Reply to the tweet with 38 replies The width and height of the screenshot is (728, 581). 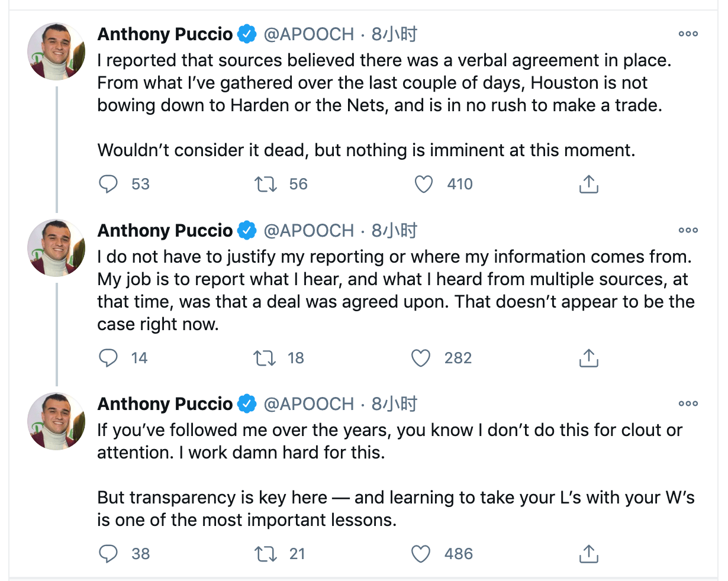point(108,554)
